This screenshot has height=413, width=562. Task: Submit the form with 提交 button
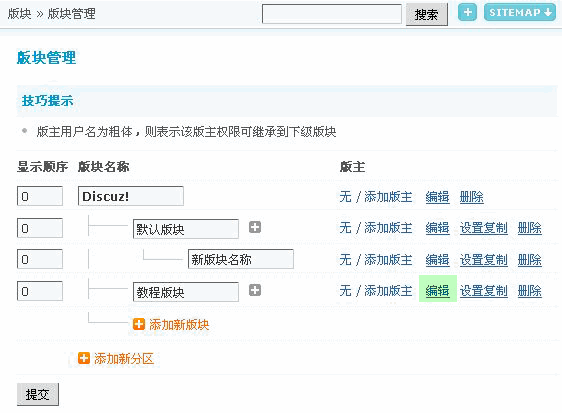(38, 394)
